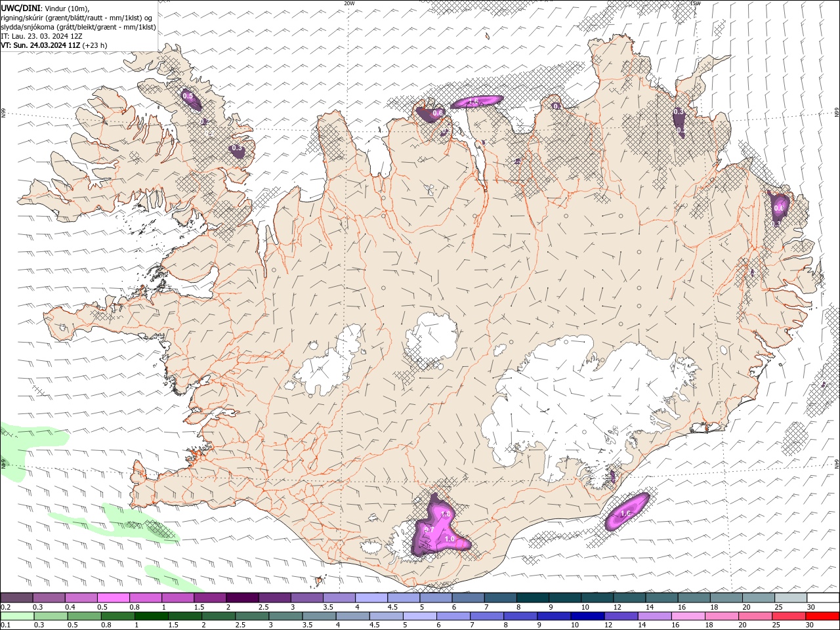Click the 20W longitude label at the top edge
Viewport: 840px width, 630px height.
[349, 3]
